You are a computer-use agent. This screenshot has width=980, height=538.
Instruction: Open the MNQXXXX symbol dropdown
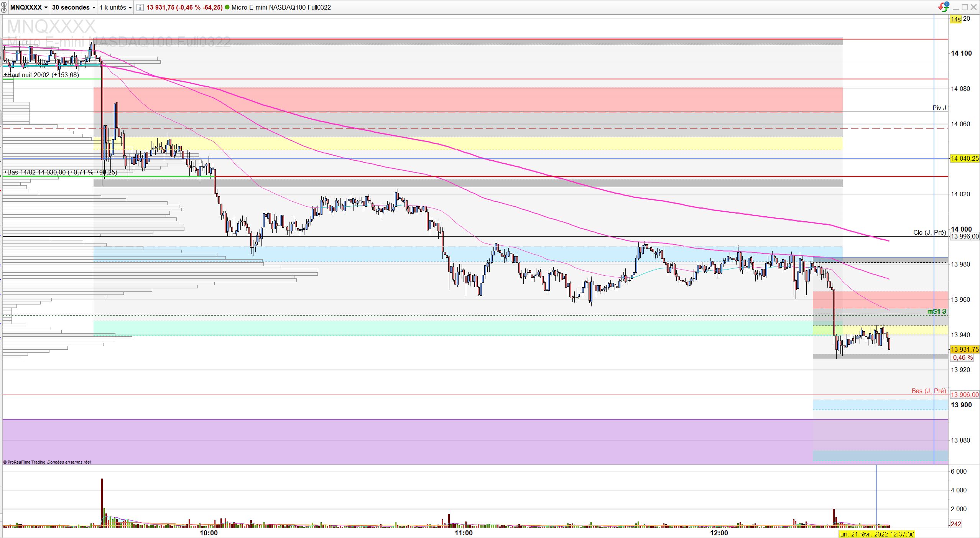pos(29,7)
